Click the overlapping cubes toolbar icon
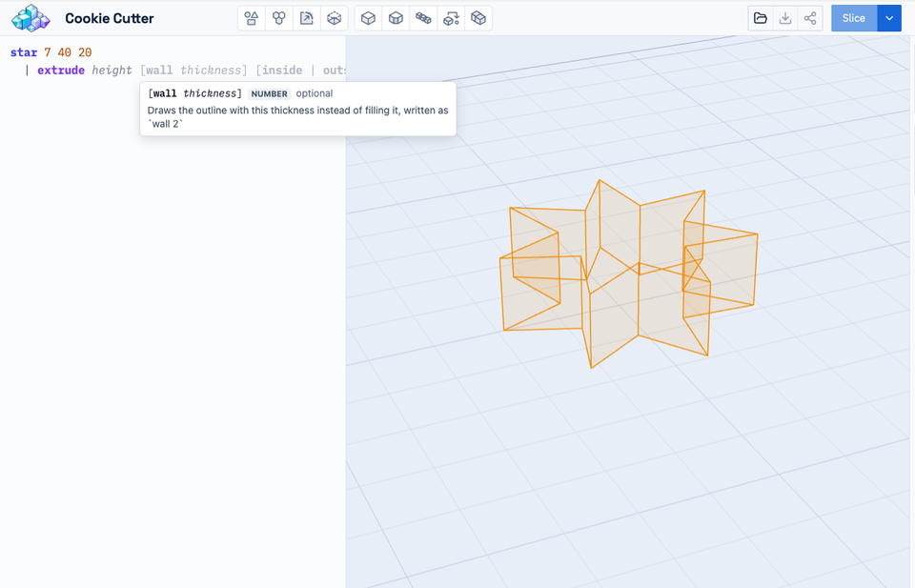This screenshot has width=915, height=588. pos(478,18)
